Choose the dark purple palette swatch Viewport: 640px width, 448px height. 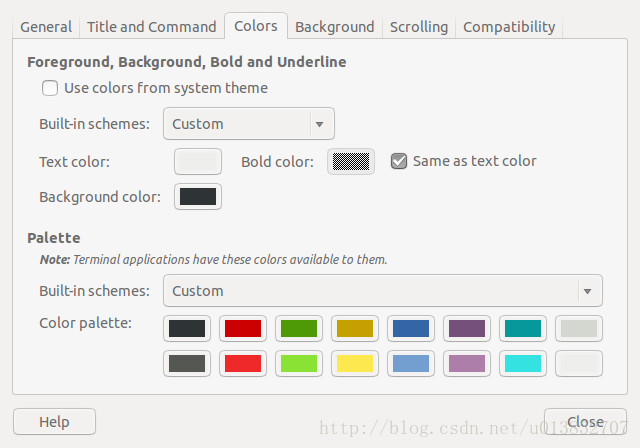coord(467,328)
